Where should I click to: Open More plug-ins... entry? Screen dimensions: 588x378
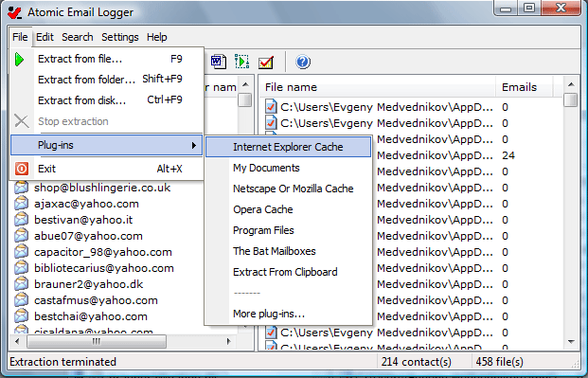point(289,314)
